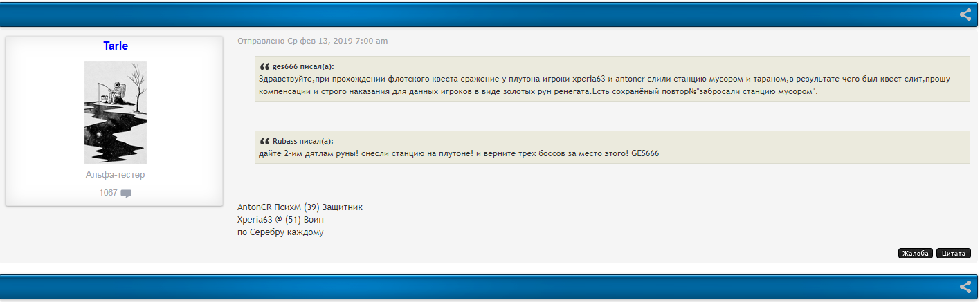Click the quotation mark icon before ges666
Image resolution: width=980 pixels, height=302 pixels.
pyautogui.click(x=264, y=67)
